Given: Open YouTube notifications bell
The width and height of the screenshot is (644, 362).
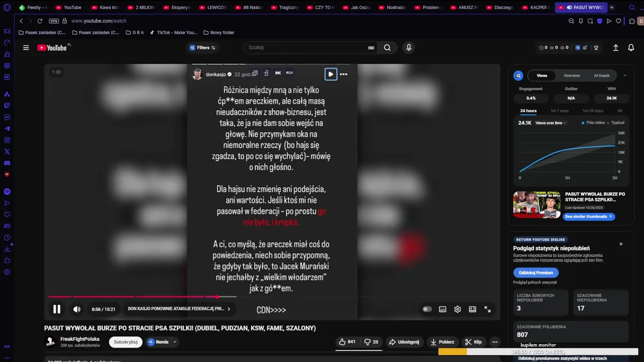Looking at the screenshot, I should click(631, 48).
